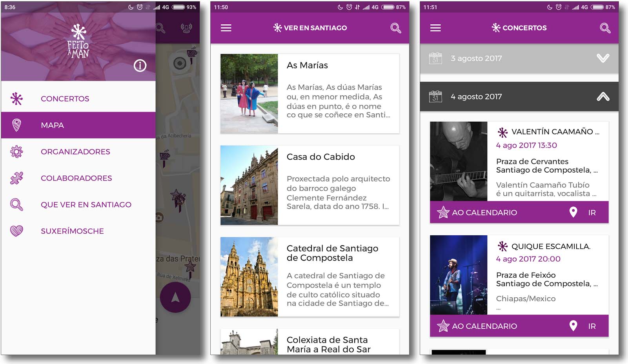Search in the Ver En Santiago screen
The image size is (628, 364).
coord(396,28)
